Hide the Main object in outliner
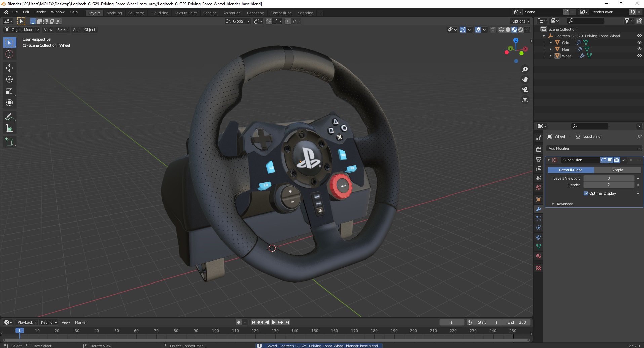The width and height of the screenshot is (644, 348). pos(639,49)
